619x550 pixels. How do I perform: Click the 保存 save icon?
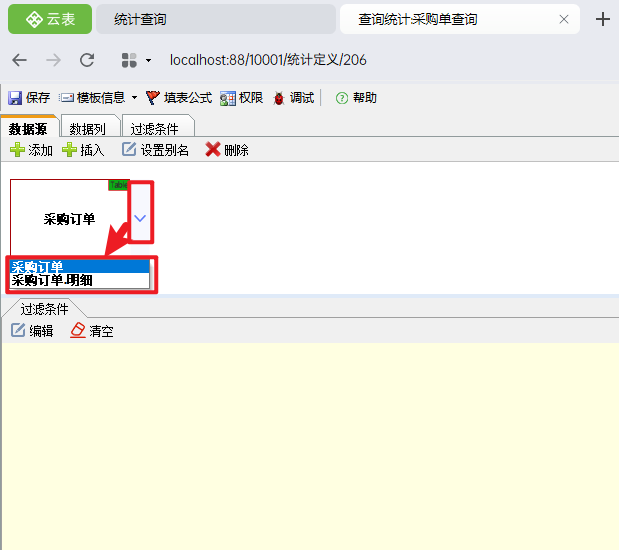(15, 98)
